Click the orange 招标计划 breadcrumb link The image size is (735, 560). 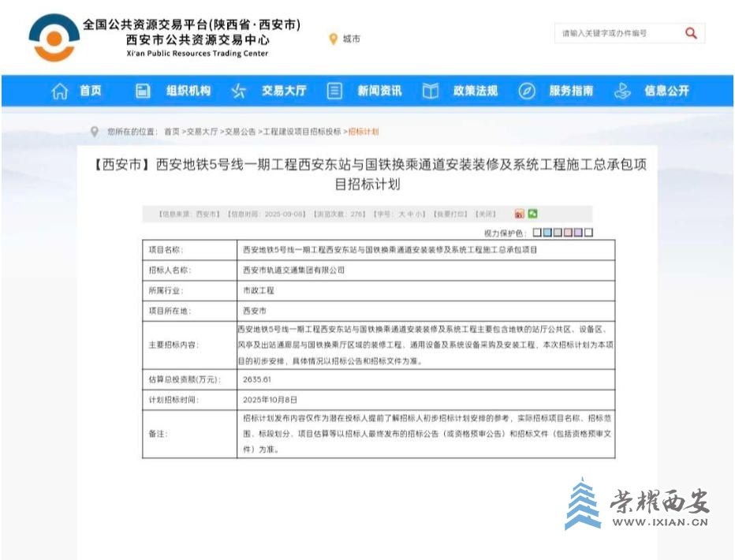[x=364, y=132]
